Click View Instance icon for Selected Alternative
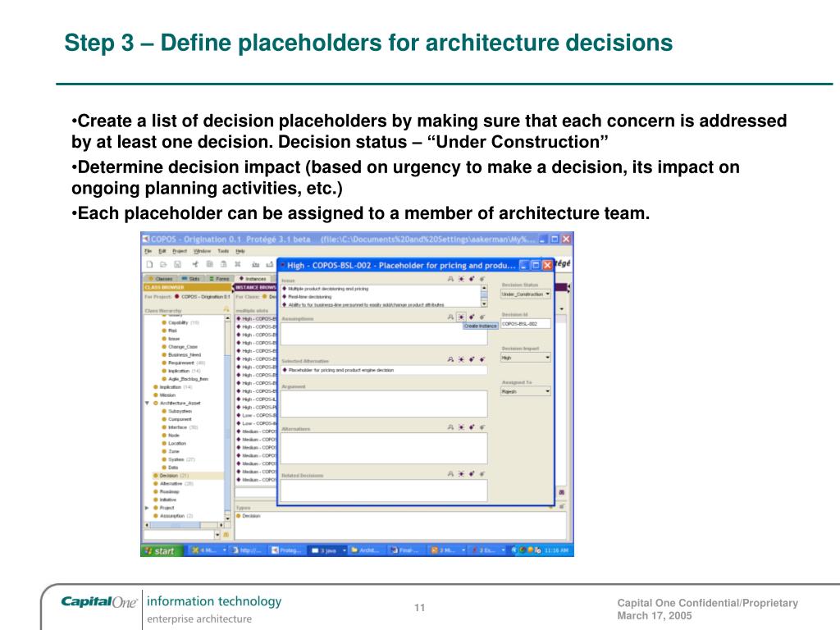The image size is (840, 630). click(450, 359)
